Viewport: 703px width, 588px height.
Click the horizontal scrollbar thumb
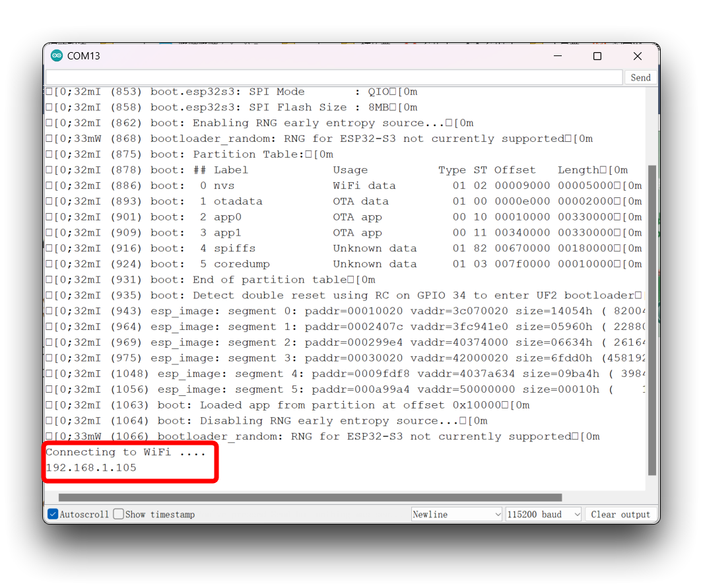310,498
